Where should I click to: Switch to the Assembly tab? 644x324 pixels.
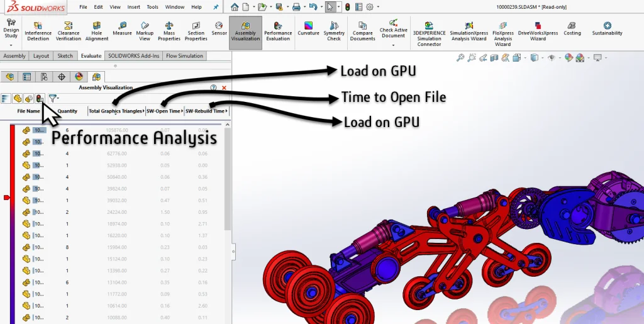pos(14,56)
